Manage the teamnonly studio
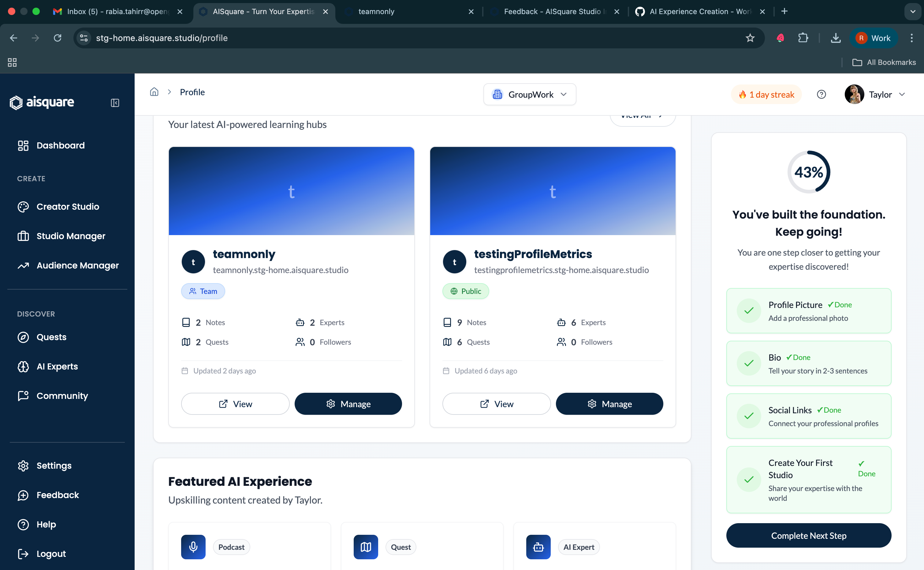This screenshot has width=924, height=570. pos(348,404)
